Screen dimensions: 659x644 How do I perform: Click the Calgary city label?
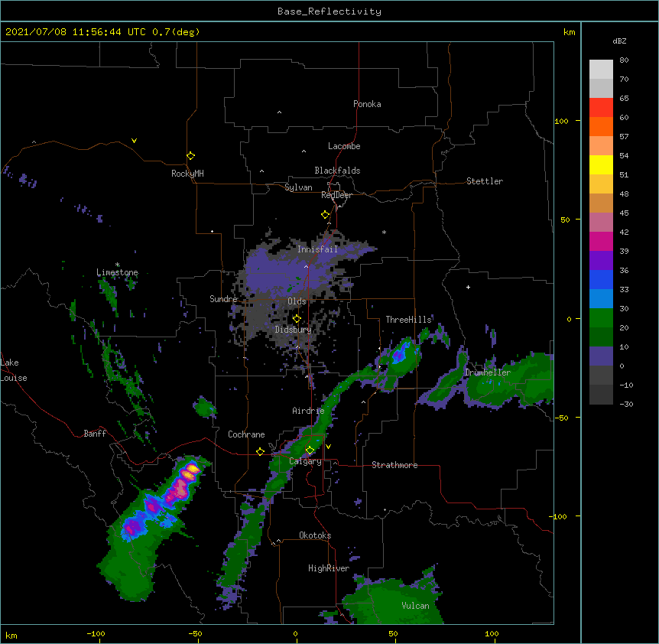pyautogui.click(x=305, y=461)
